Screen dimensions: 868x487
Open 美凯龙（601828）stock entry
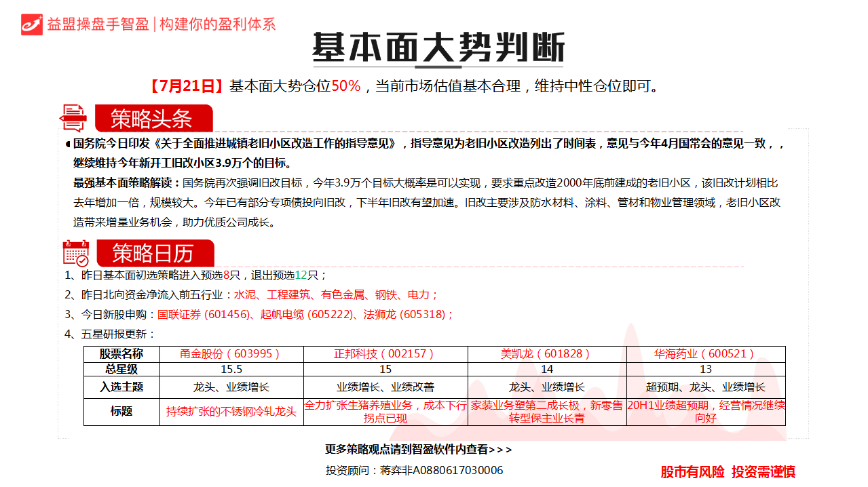[546, 354]
